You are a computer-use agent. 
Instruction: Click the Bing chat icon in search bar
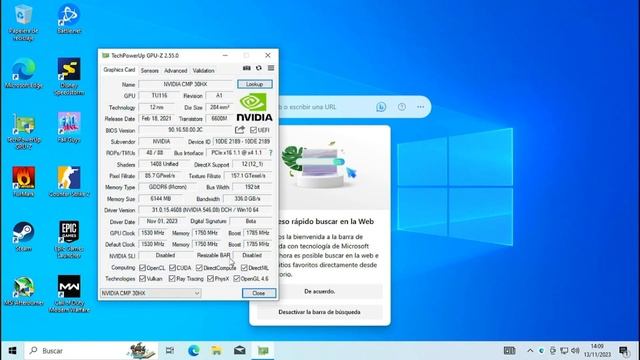point(381,107)
